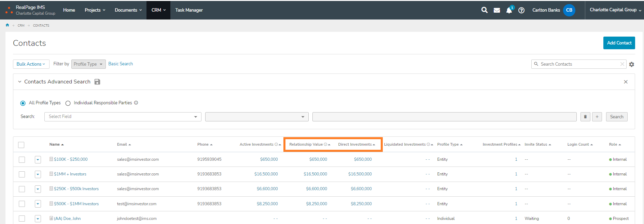Switch to Basic Search link
The image size is (644, 224).
[x=121, y=64]
